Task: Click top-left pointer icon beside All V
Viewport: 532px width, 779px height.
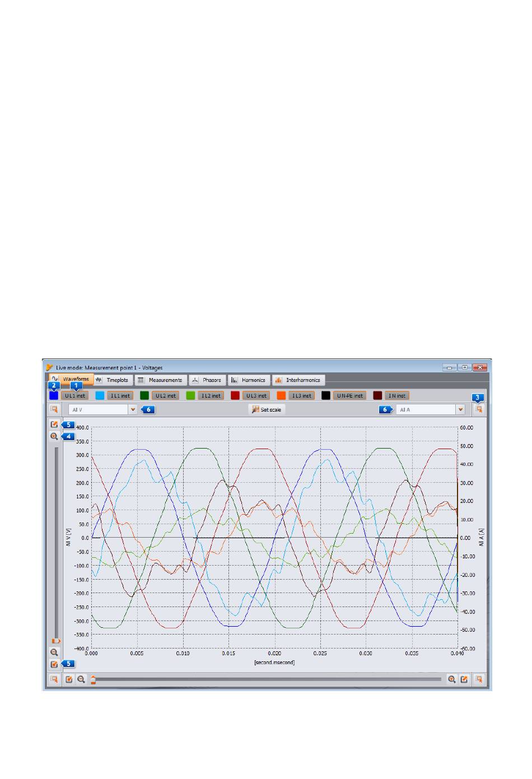Action: point(54,409)
